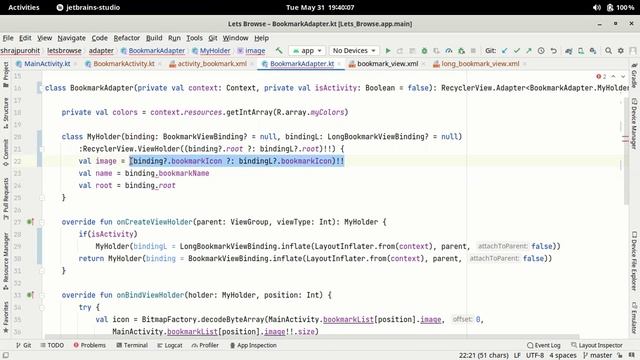640x360 pixels.
Task: Toggle the Favorites tool window
Action: coord(6,318)
